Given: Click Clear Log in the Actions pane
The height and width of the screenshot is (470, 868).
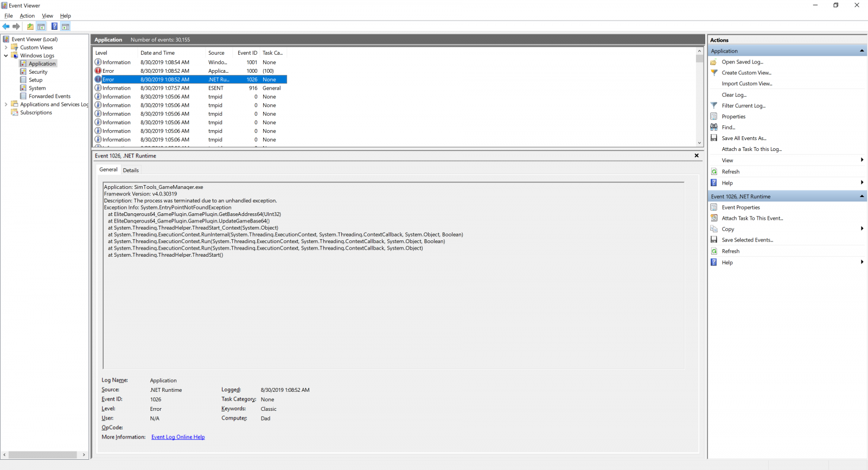Looking at the screenshot, I should tap(734, 95).
